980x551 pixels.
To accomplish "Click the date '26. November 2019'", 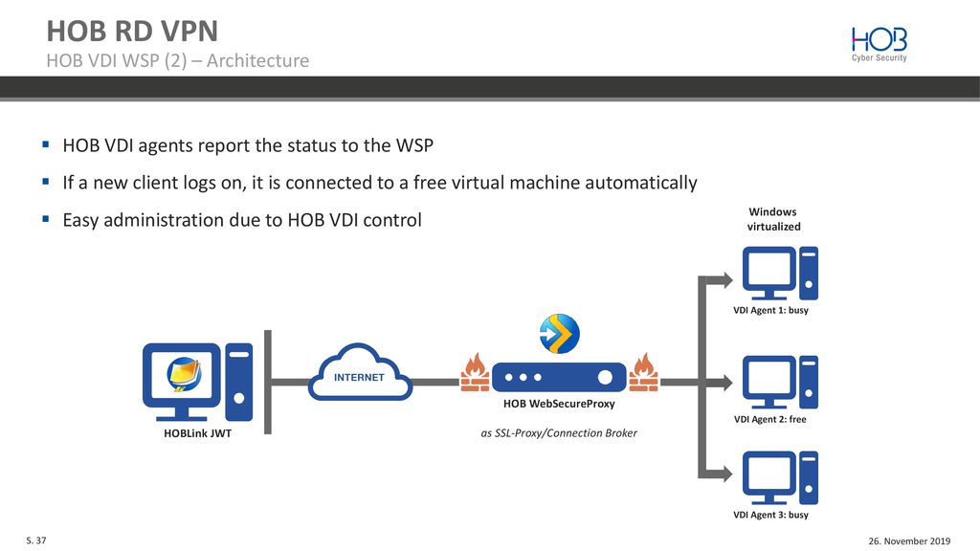I will pos(909,541).
